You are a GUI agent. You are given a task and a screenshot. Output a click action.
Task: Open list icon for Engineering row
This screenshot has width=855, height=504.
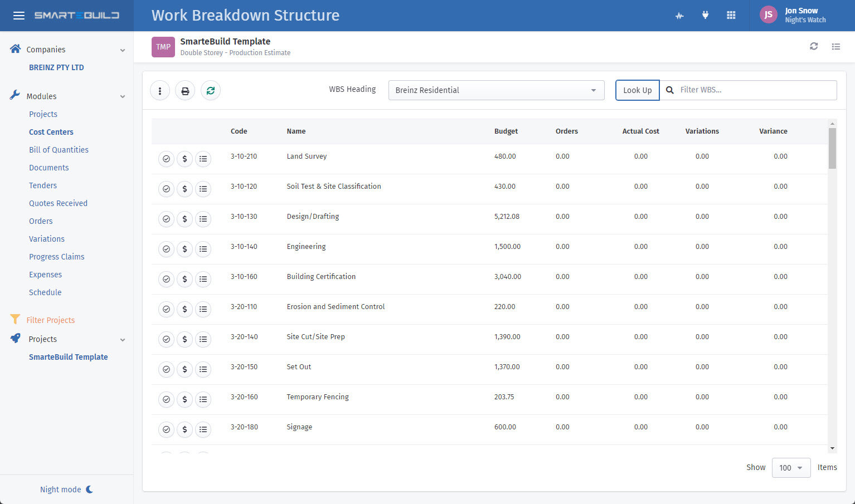tap(203, 249)
